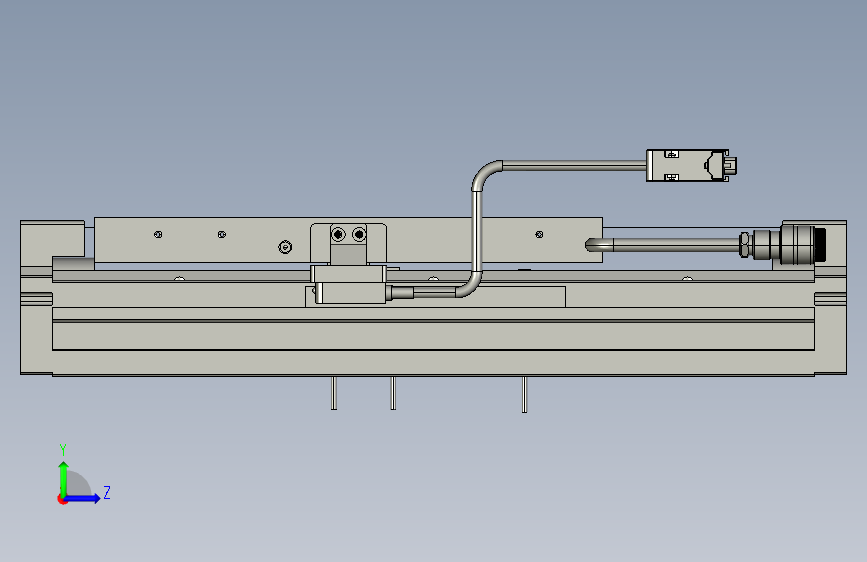
Task: Click the "Y" axis label text
Action: click(63, 449)
